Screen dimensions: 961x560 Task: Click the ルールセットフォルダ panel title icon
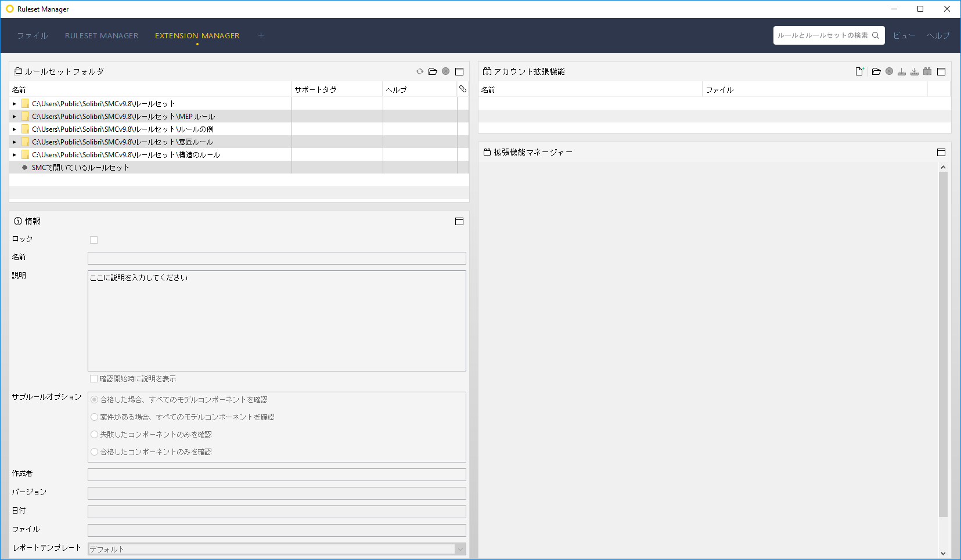(18, 71)
